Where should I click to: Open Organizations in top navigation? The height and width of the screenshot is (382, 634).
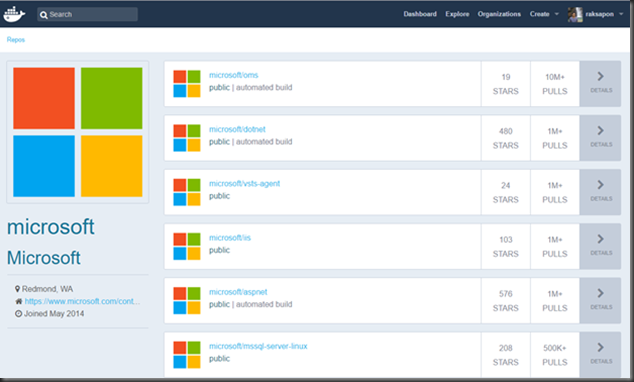coord(499,14)
